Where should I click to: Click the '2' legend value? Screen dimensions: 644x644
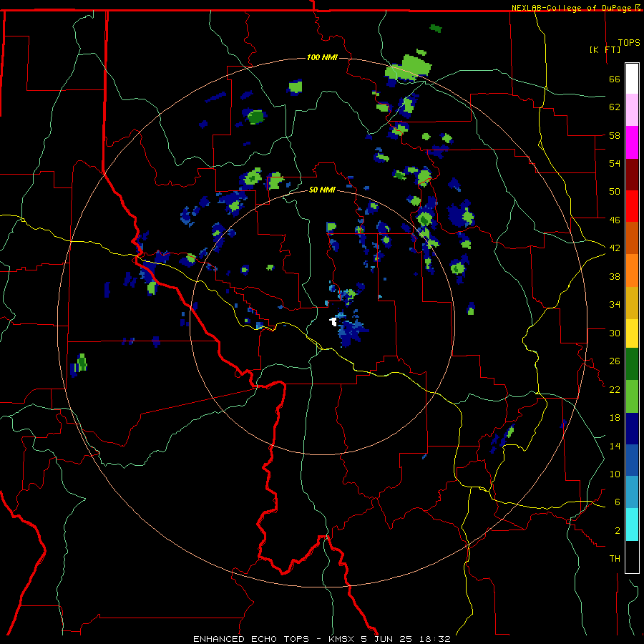click(x=618, y=530)
